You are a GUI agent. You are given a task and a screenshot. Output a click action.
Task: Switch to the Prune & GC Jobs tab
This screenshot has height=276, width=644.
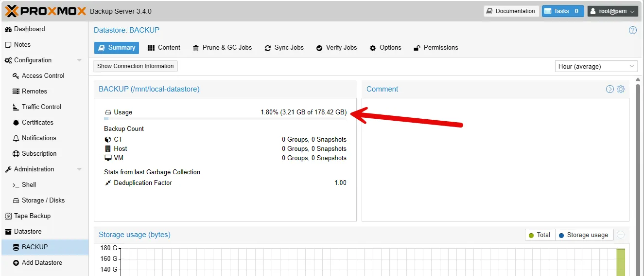click(x=222, y=48)
